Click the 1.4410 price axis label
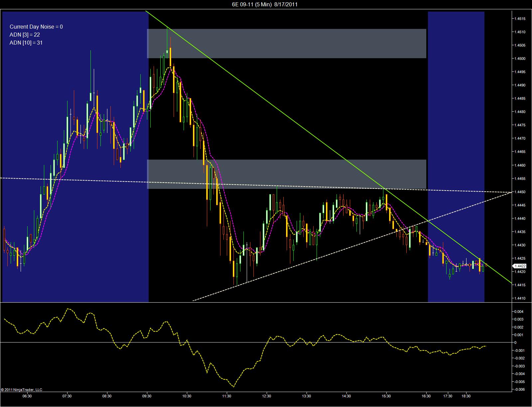This screenshot has width=532, height=407. click(x=520, y=298)
